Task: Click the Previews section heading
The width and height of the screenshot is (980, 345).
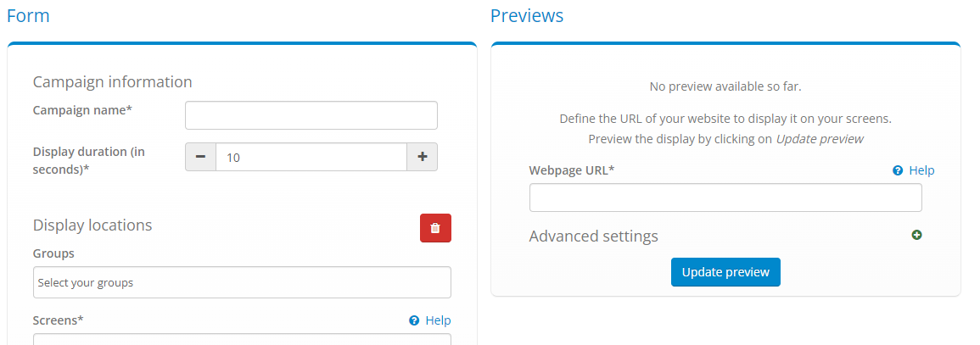Action: pos(527,15)
